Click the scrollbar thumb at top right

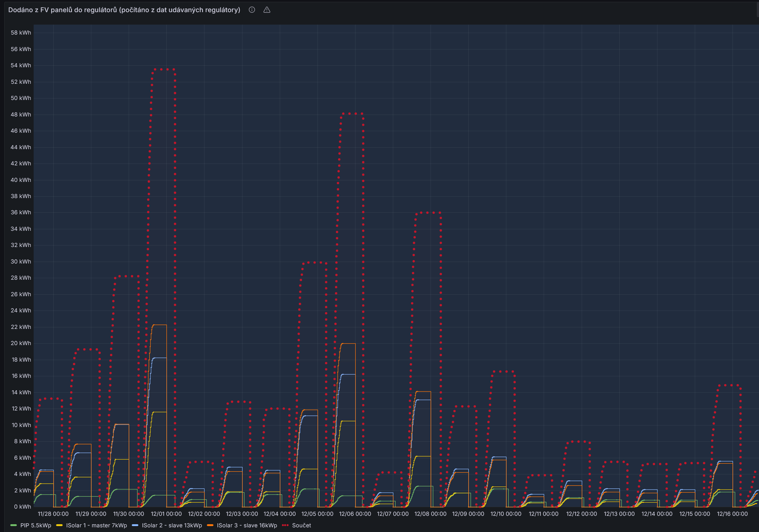pyautogui.click(x=757, y=9)
